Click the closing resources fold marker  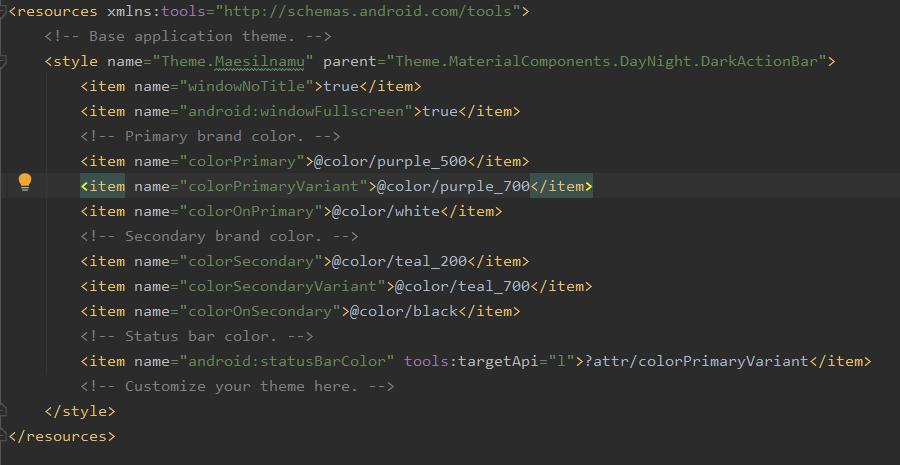[3, 436]
